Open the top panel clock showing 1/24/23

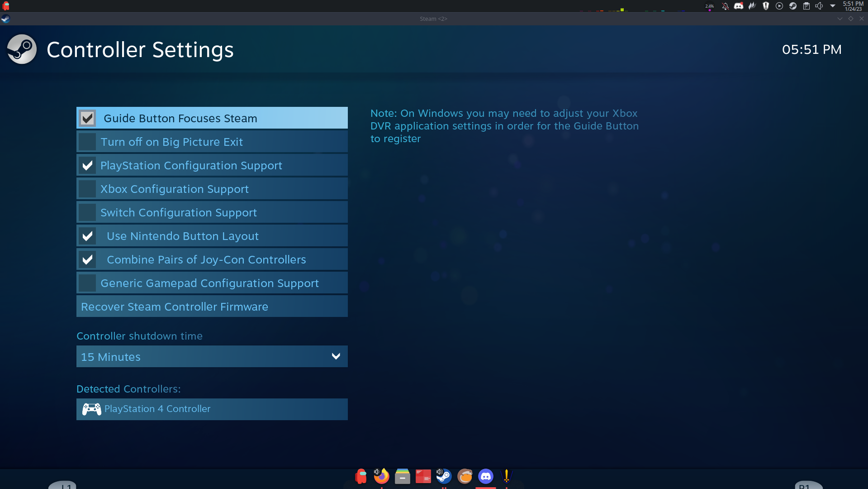point(853,6)
